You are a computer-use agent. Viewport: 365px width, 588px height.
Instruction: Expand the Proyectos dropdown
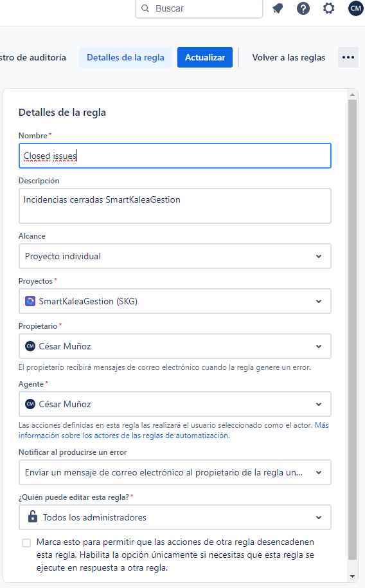pos(175,301)
